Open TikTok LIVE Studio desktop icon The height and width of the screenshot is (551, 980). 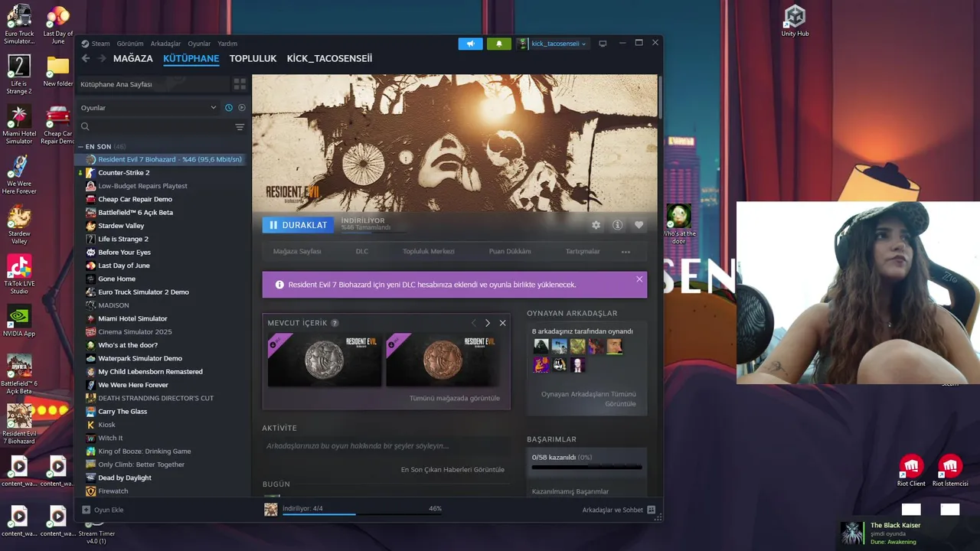19,275
